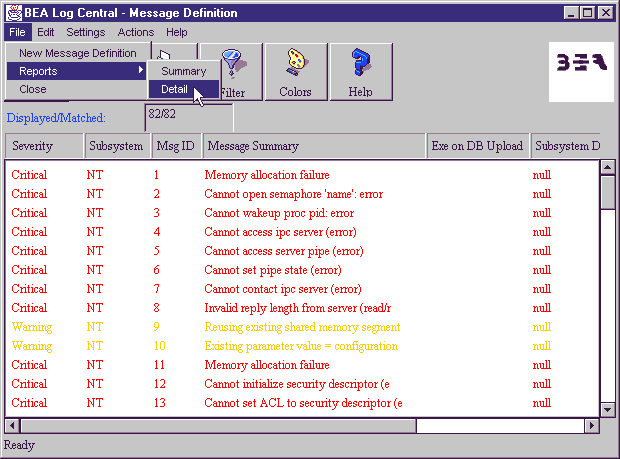620x459 pixels.
Task: Sort by the Severity column header
Action: pyautogui.click(x=44, y=146)
